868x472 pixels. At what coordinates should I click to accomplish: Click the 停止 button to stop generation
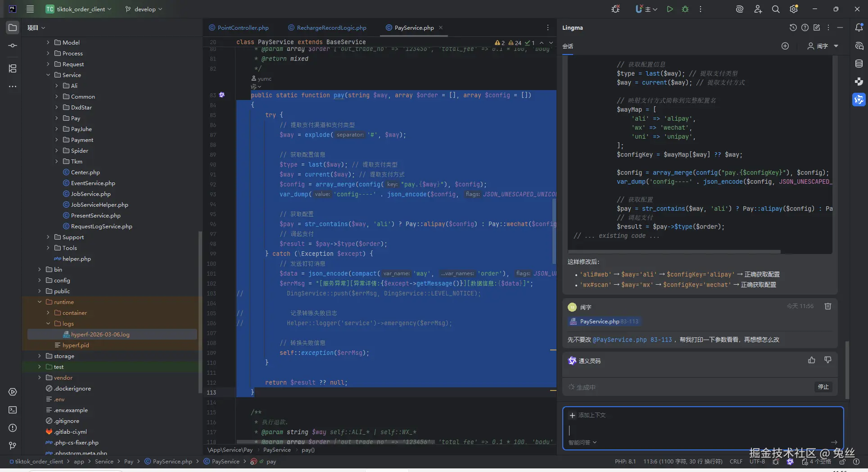pyautogui.click(x=823, y=387)
